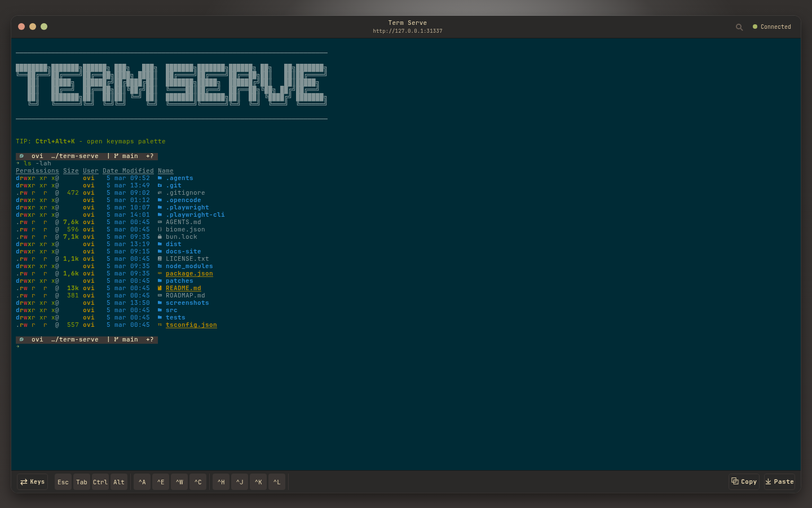This screenshot has width=812, height=508.
Task: Click the folder icon next to node_modules
Action: click(x=160, y=266)
